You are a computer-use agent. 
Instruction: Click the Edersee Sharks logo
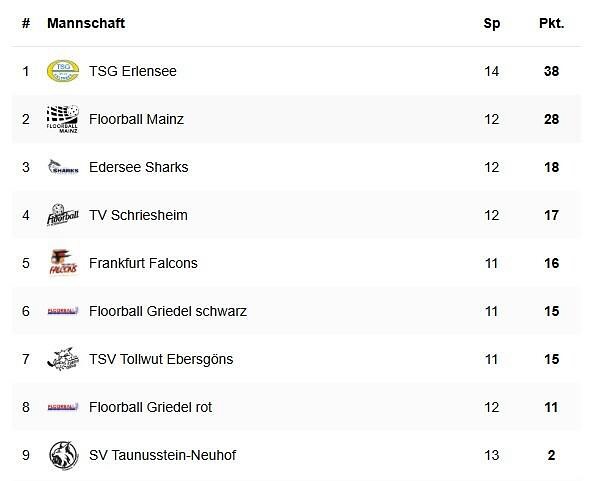click(x=63, y=167)
